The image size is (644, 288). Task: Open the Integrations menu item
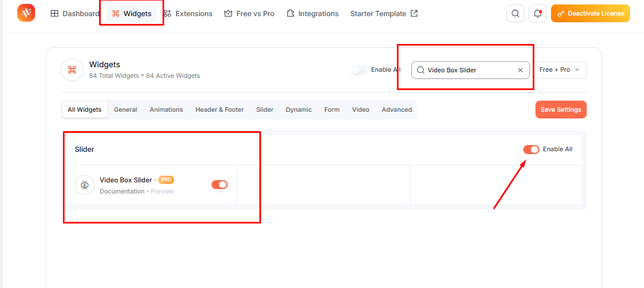point(313,13)
